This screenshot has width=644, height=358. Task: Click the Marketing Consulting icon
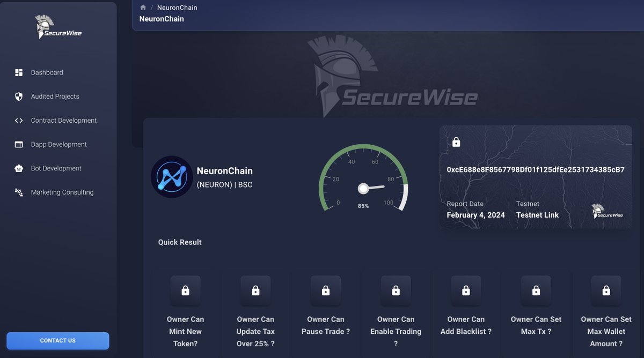(x=19, y=192)
